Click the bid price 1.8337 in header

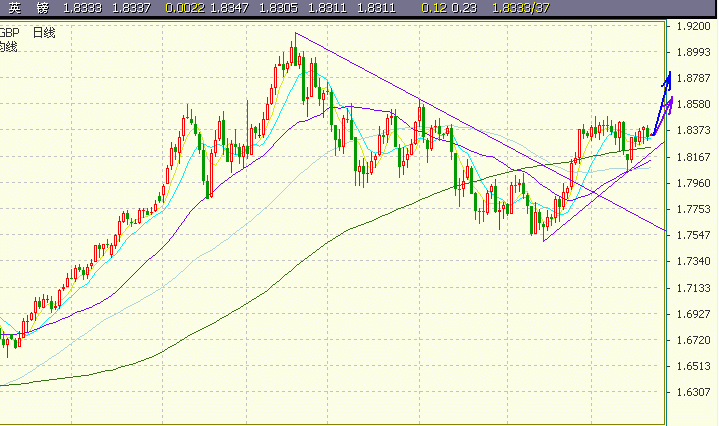(131, 8)
